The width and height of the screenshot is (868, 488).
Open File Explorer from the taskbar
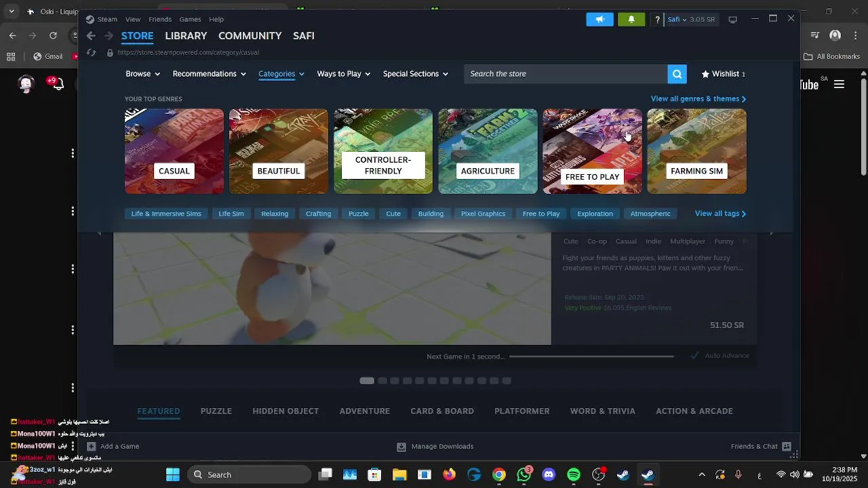(399, 474)
